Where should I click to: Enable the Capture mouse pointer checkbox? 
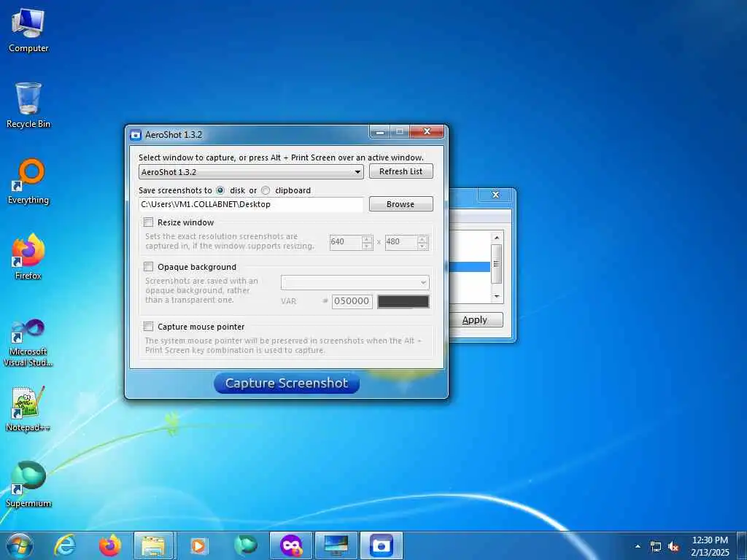click(x=149, y=327)
